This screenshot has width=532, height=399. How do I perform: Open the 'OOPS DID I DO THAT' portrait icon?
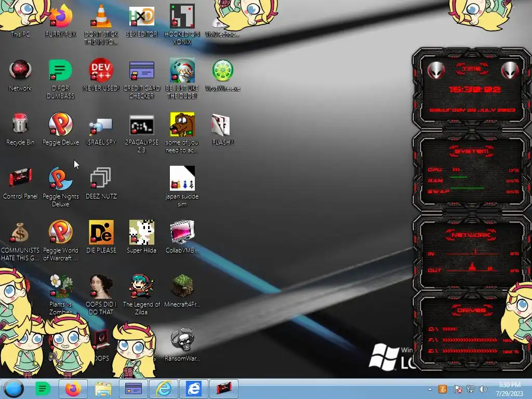(x=101, y=295)
